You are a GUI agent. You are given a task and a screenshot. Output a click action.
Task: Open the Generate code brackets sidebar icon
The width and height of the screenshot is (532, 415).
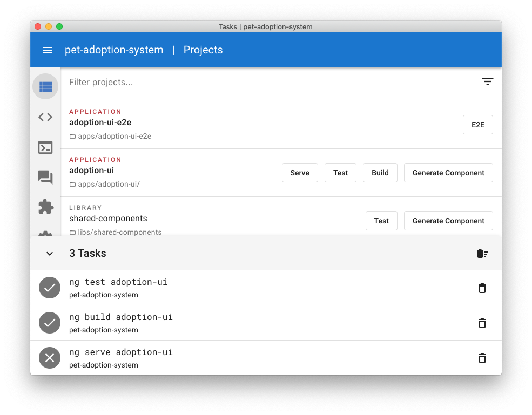[x=45, y=117]
